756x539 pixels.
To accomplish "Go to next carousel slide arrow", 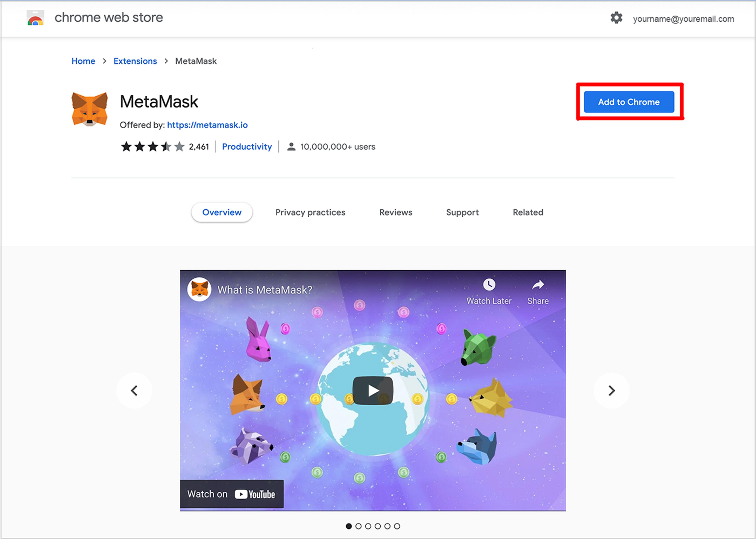I will click(x=611, y=391).
